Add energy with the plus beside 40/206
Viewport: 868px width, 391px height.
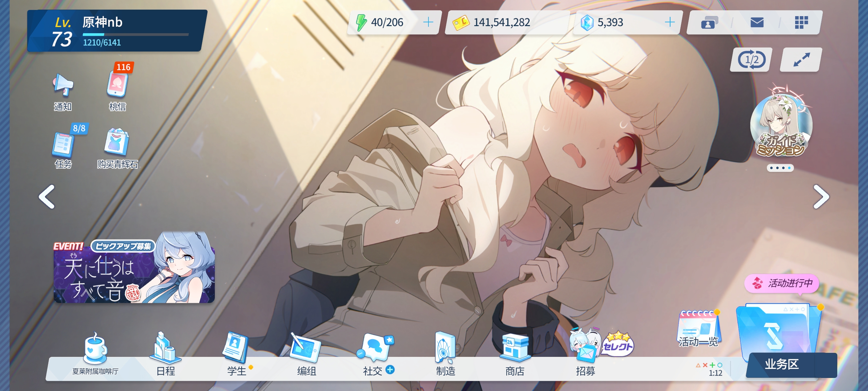click(x=428, y=22)
